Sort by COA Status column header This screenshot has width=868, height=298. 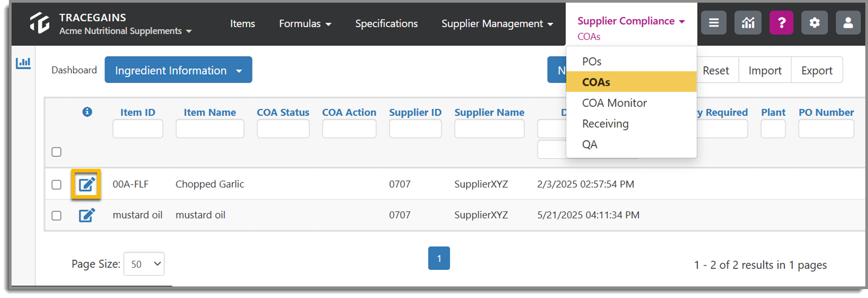[x=283, y=112]
